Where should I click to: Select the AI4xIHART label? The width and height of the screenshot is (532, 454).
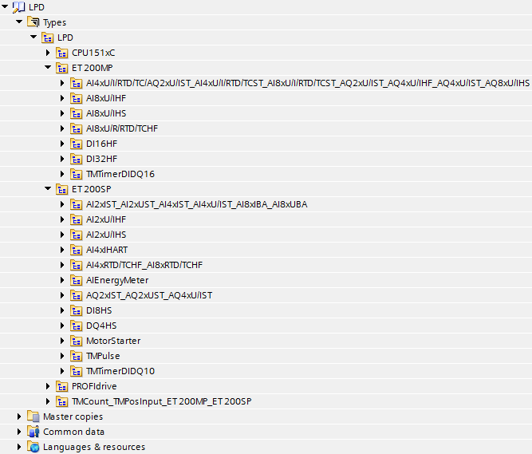107,250
